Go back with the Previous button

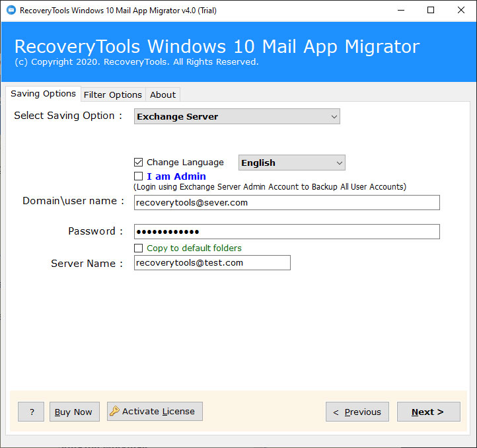(357, 412)
